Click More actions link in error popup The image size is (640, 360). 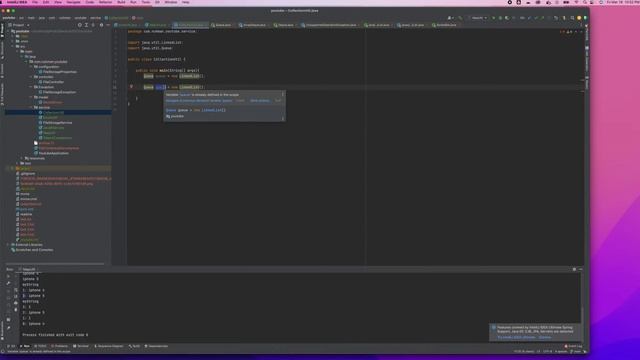click(260, 100)
